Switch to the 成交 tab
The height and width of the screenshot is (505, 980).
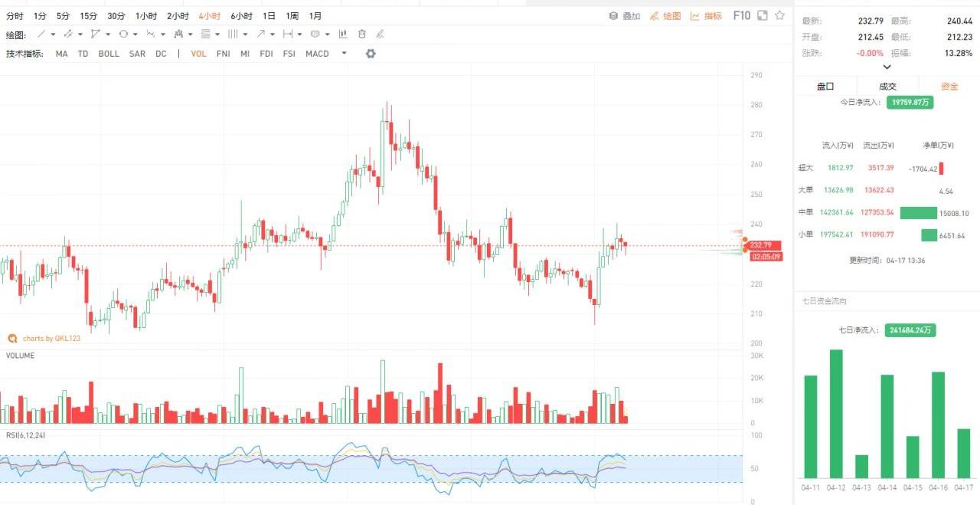pos(887,87)
